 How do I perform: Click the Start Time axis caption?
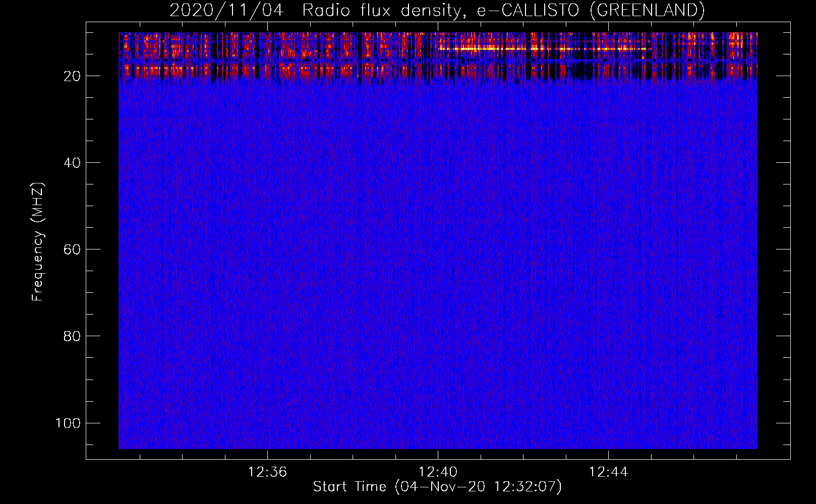tap(437, 487)
